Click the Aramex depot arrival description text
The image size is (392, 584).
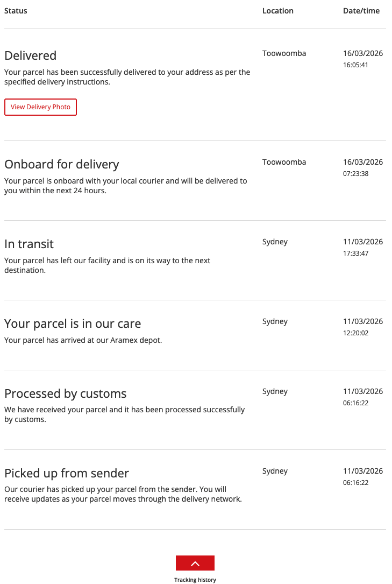pos(83,340)
